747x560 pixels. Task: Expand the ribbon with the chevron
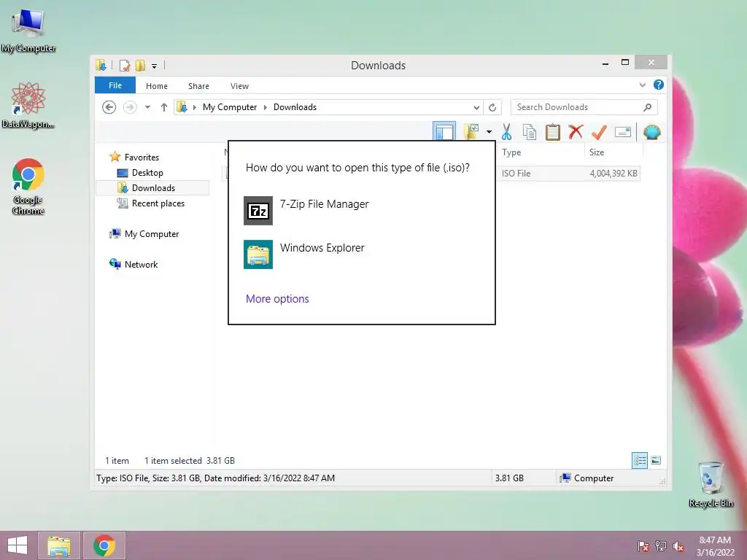(642, 85)
